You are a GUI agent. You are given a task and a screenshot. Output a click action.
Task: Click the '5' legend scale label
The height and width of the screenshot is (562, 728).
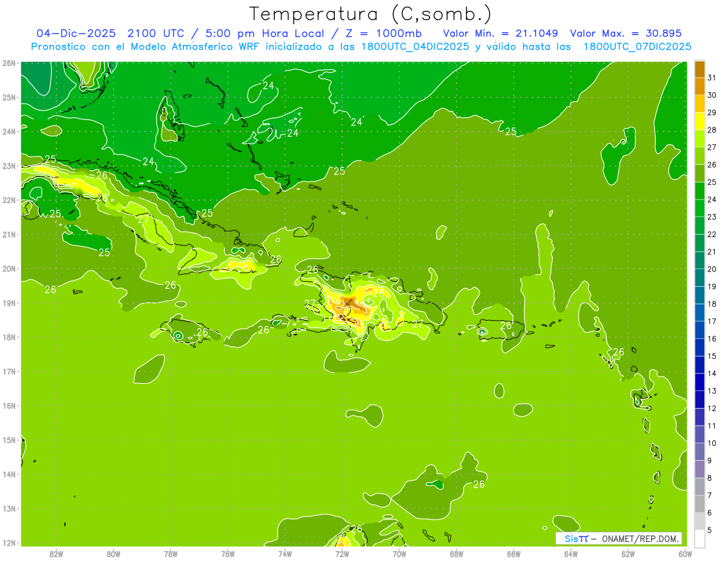710,530
